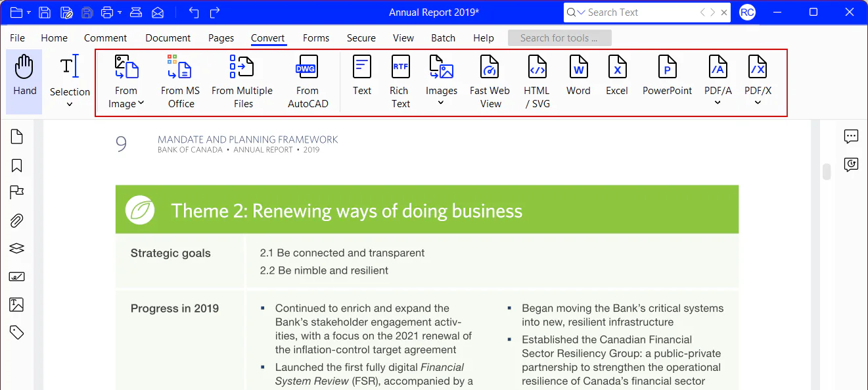Screen dimensions: 868x390
Task: Expand the PDF/X options dropdown
Action: point(758,103)
